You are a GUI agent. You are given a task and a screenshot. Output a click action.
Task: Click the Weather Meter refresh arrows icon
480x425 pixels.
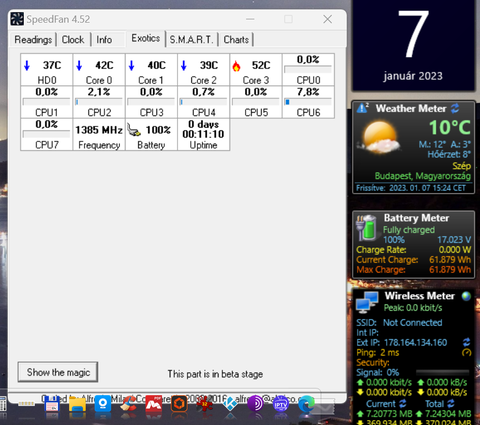(x=455, y=108)
